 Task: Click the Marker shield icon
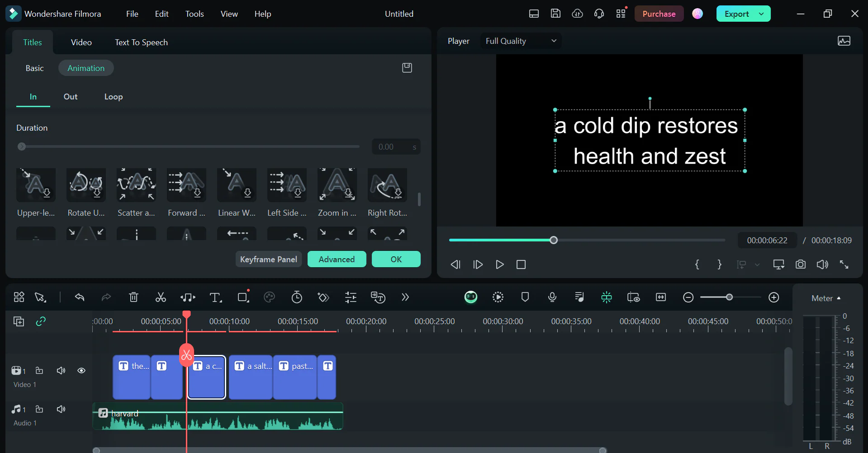click(x=525, y=297)
